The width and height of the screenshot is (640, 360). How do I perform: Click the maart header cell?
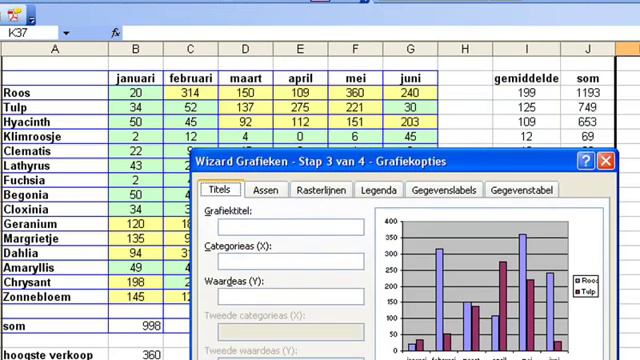246,78
